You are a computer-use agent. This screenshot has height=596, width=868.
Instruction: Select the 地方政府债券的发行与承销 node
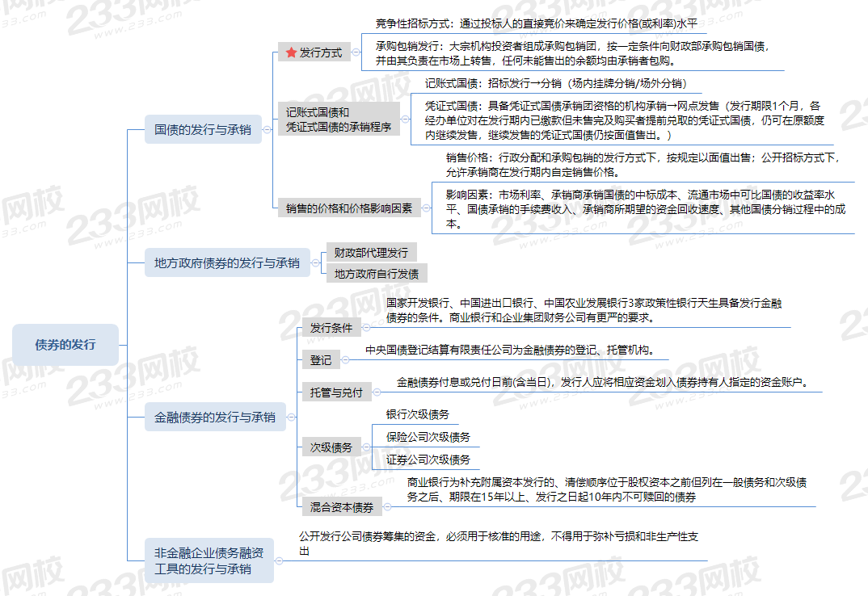tap(227, 262)
